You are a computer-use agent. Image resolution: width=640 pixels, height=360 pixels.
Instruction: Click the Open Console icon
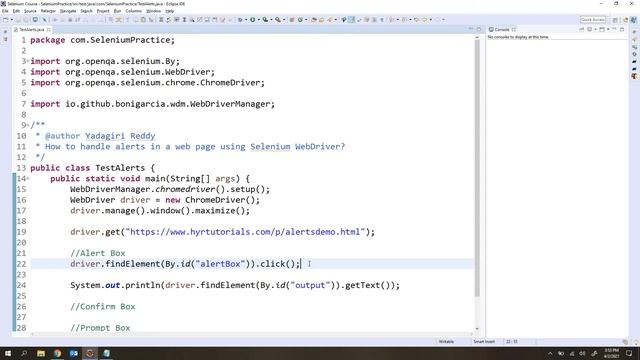pyautogui.click(x=602, y=29)
